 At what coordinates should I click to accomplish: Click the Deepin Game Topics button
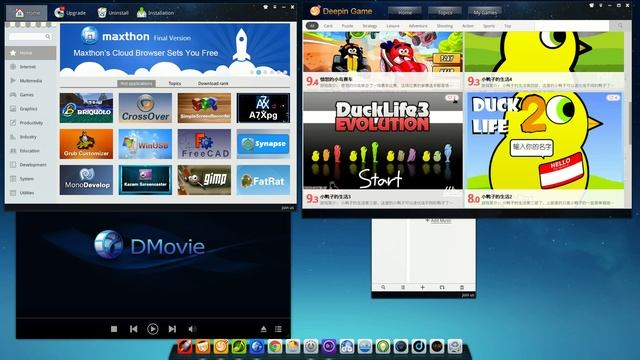click(x=445, y=12)
